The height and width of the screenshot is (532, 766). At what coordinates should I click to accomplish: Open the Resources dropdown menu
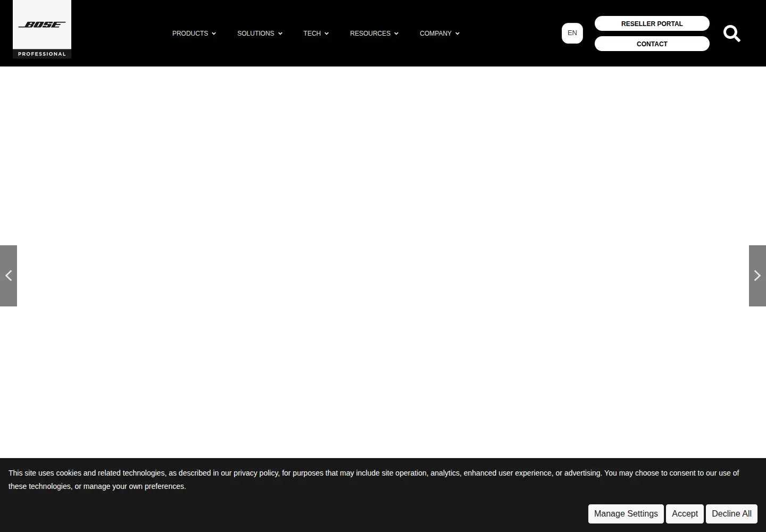374,34
